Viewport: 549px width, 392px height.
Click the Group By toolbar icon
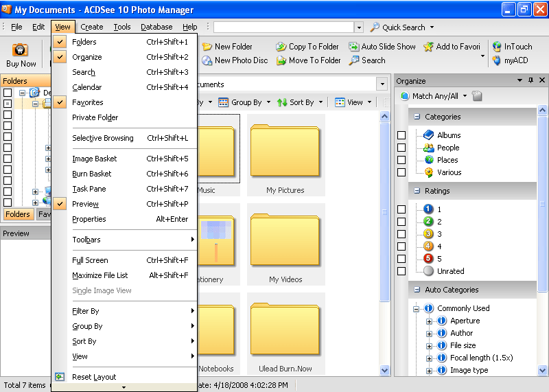pos(224,102)
